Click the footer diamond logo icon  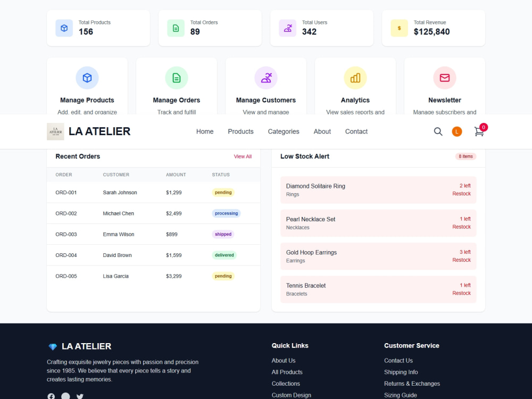point(53,346)
